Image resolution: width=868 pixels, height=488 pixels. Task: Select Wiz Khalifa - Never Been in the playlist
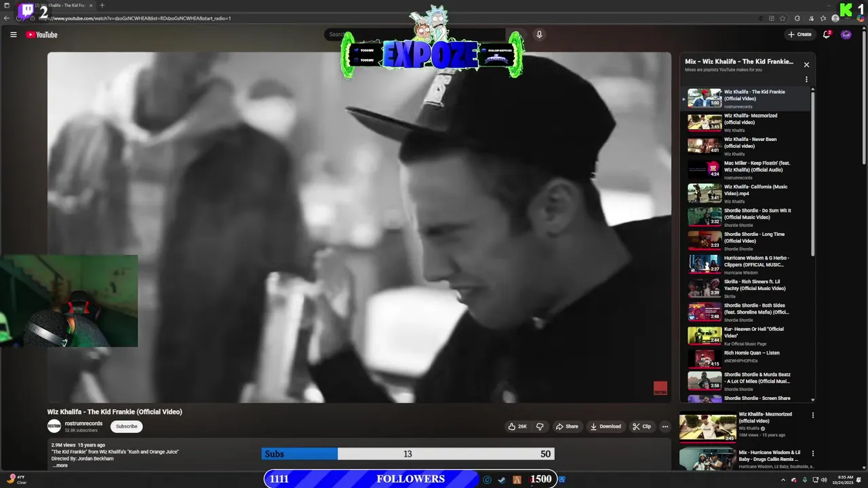point(746,146)
